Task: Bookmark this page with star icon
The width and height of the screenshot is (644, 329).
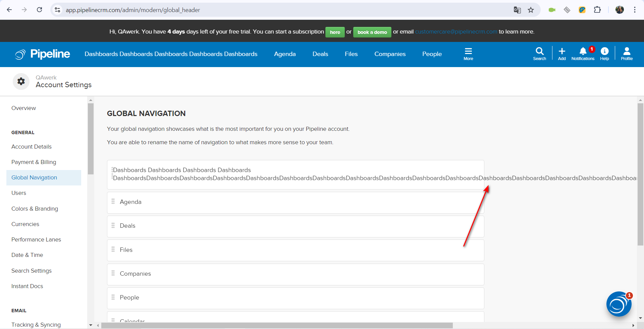Action: 531,10
